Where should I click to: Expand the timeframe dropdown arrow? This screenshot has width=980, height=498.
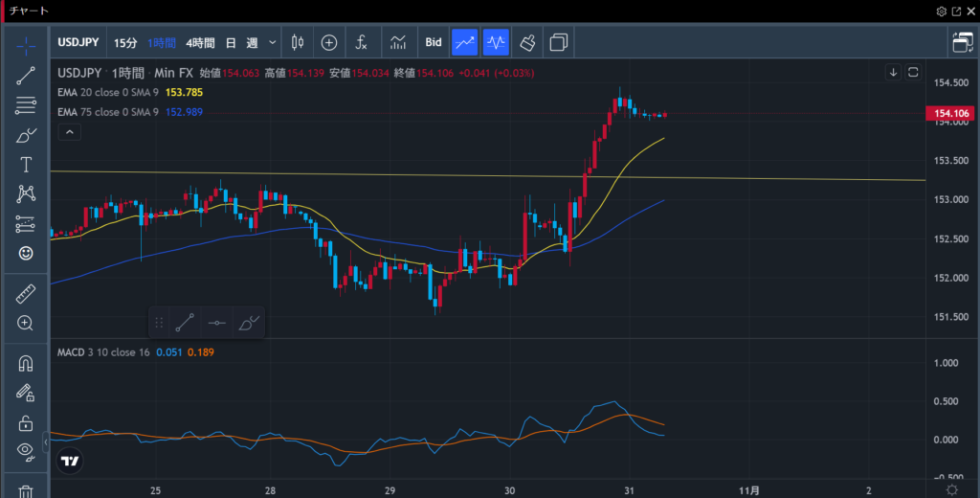[x=273, y=42]
